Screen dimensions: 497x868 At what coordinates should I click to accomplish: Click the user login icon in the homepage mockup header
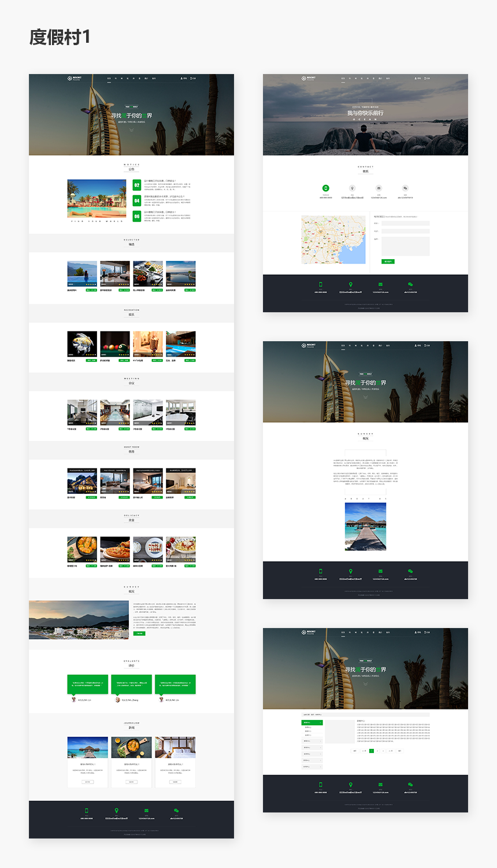pos(181,78)
